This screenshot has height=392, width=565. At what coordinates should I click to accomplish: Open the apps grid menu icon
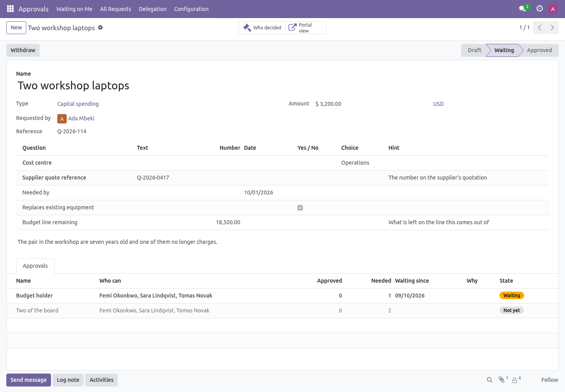[11, 9]
